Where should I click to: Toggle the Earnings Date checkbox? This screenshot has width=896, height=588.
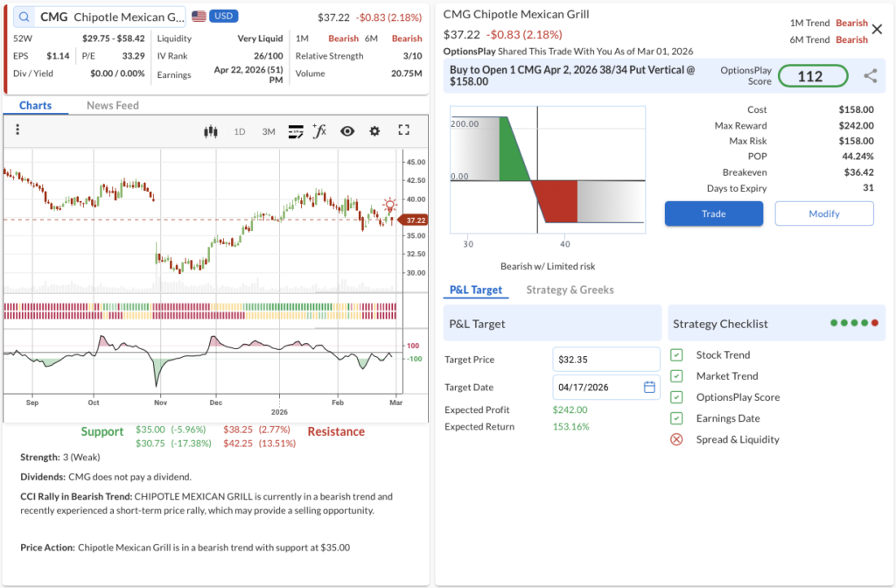(x=676, y=418)
